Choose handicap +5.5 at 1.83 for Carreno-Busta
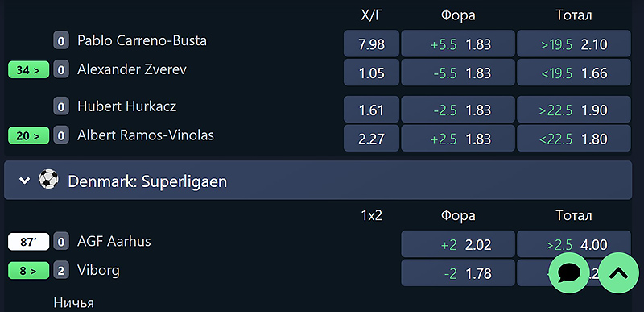The image size is (644, 312). (x=458, y=44)
